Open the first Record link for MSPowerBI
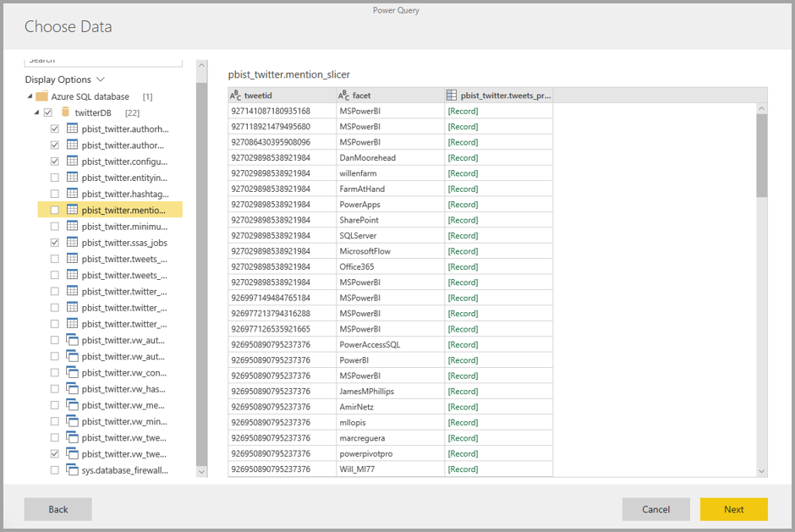Image resolution: width=795 pixels, height=532 pixels. coord(463,111)
